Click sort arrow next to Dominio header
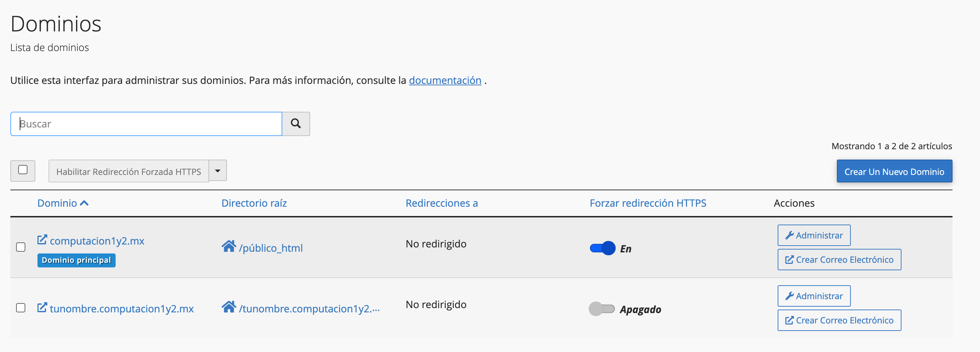980x352 pixels. pos(85,203)
